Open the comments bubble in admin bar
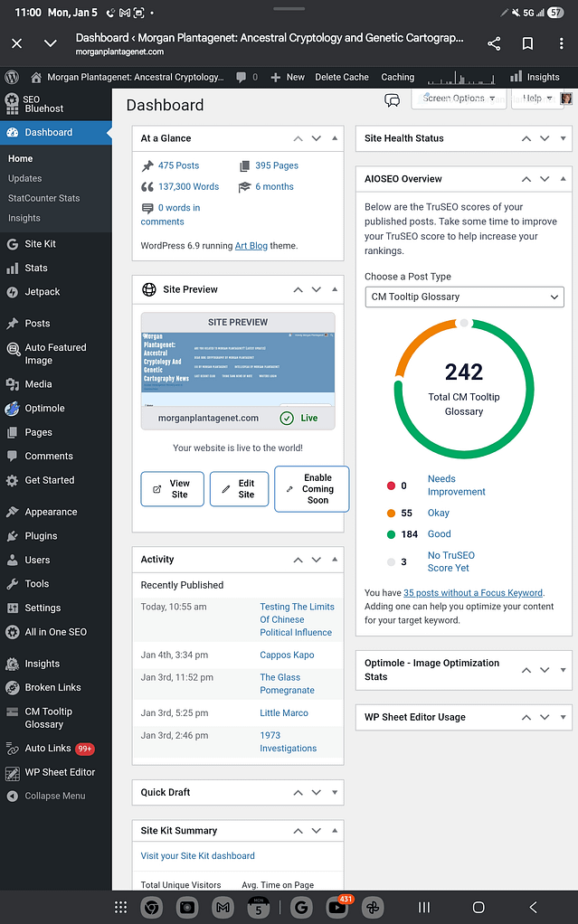The height and width of the screenshot is (924, 578). tap(246, 78)
